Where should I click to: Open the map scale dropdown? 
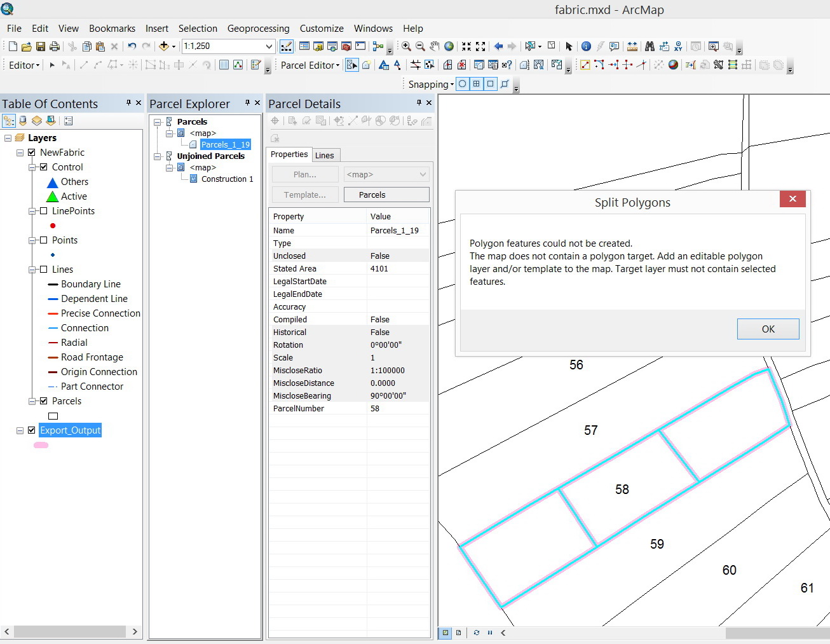pyautogui.click(x=269, y=46)
